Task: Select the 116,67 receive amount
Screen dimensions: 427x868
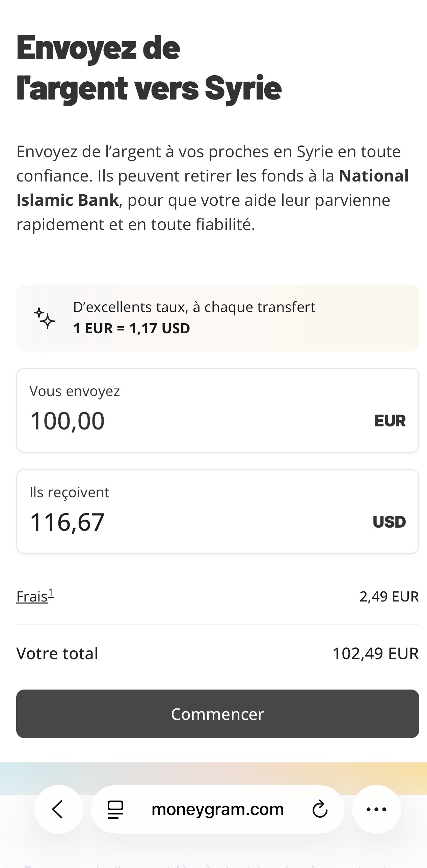Action: 68,522
